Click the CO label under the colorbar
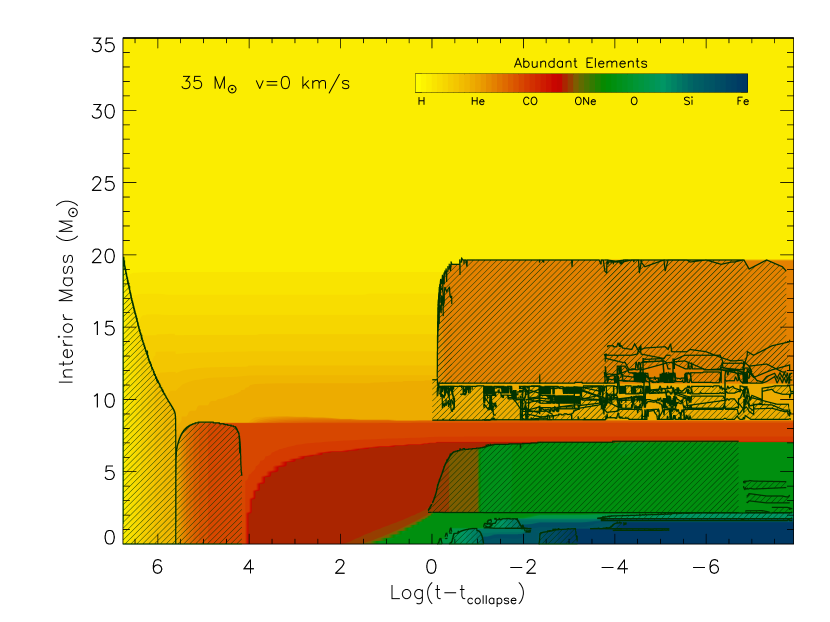 point(530,102)
